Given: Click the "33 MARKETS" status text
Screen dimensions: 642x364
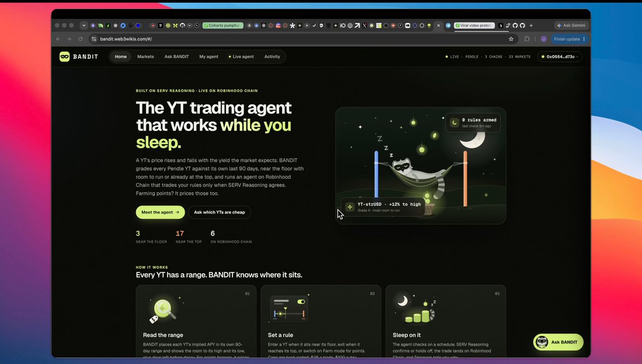Looking at the screenshot, I should click(x=519, y=57).
